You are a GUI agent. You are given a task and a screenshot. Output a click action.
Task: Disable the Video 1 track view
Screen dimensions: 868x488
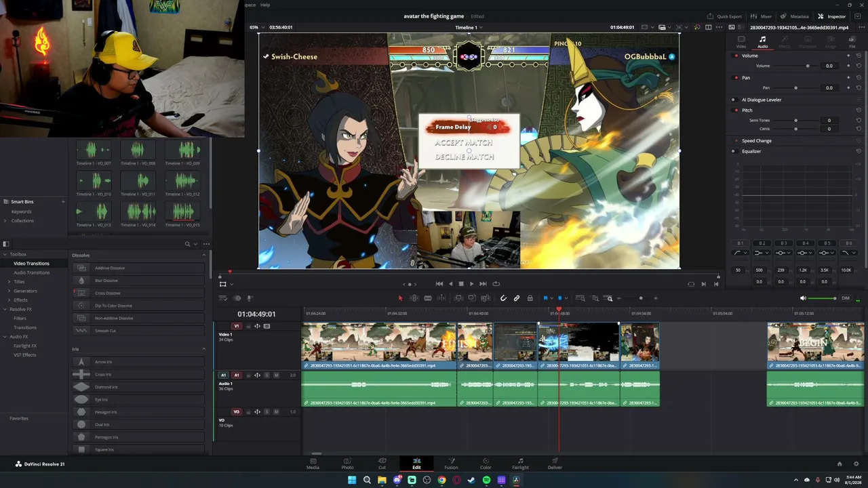click(x=267, y=327)
